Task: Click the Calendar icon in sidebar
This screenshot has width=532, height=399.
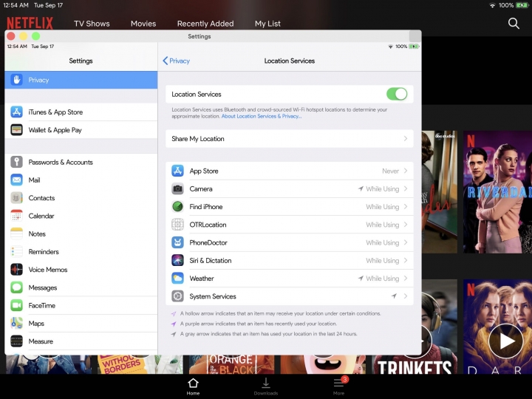Action: tap(16, 216)
